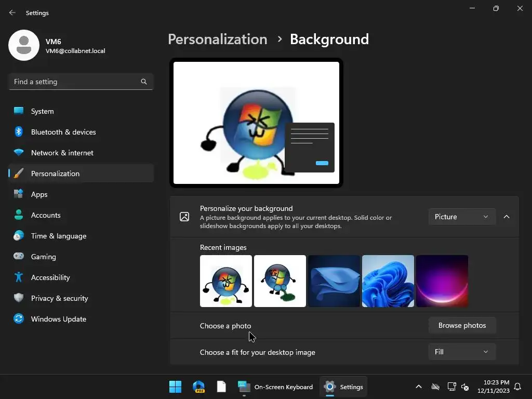532x399 pixels.
Task: Click the search magnifier icon
Action: pyautogui.click(x=144, y=82)
